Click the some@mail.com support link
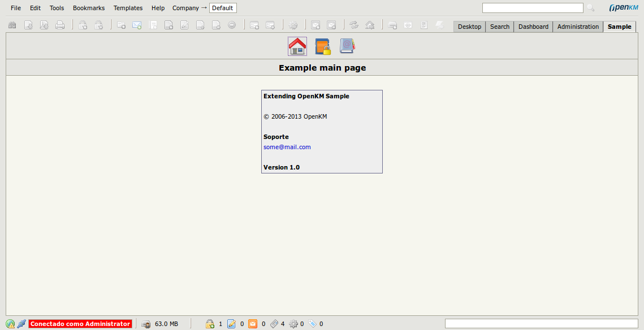644x330 pixels. [x=287, y=147]
